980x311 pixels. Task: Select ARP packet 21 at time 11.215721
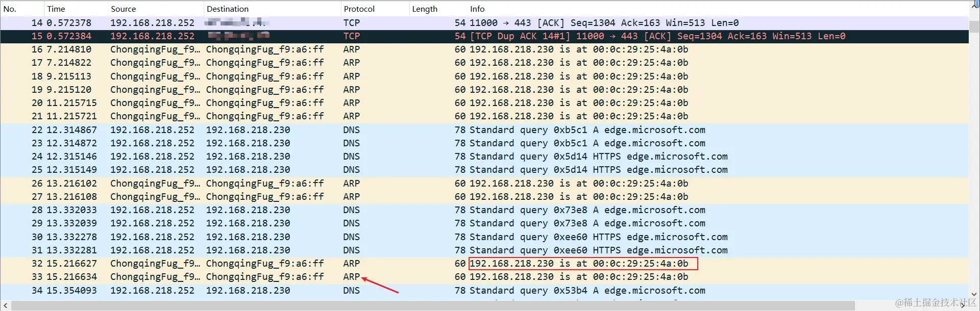click(x=484, y=116)
